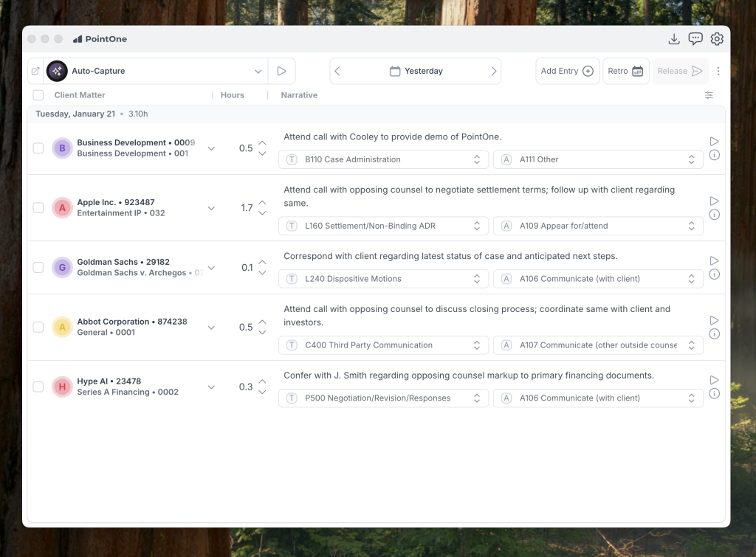The height and width of the screenshot is (557, 756).
Task: Check the Goldman Sachs entry checkbox
Action: [38, 268]
